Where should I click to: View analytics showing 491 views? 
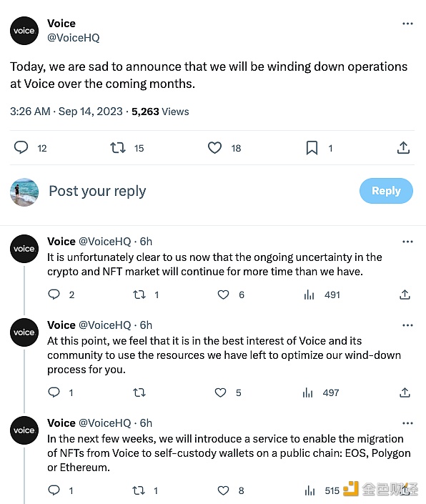click(322, 295)
